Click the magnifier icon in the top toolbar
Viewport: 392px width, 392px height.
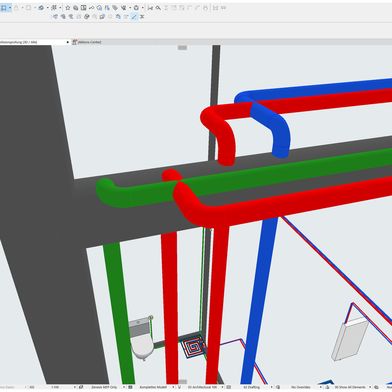pyautogui.click(x=158, y=8)
